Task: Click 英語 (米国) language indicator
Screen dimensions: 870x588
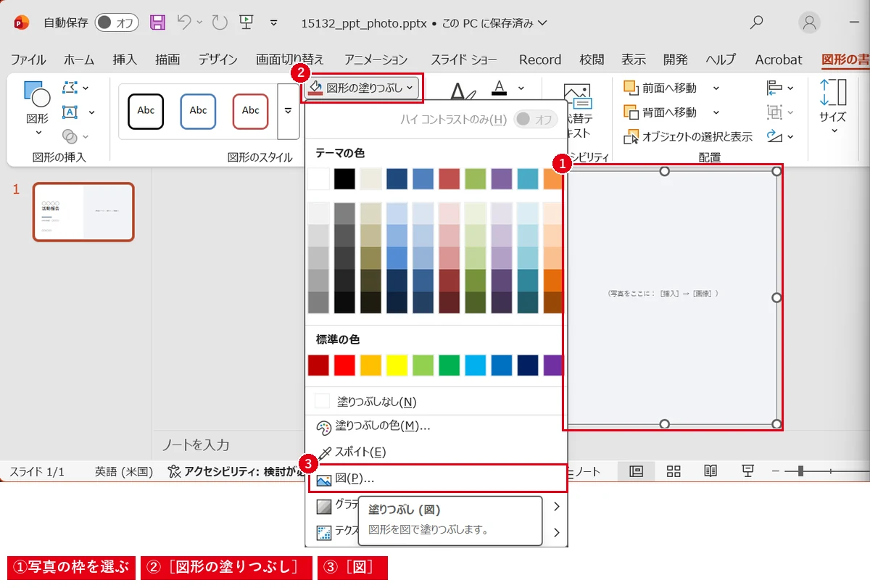Action: (123, 472)
